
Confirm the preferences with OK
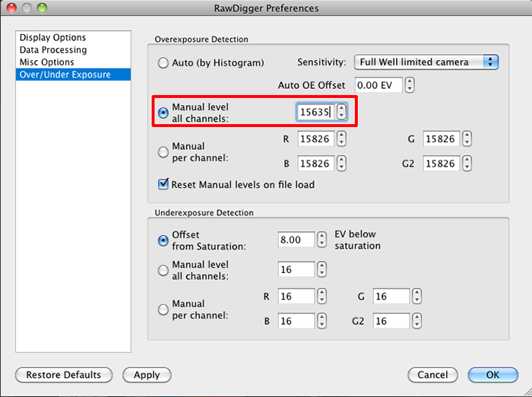493,375
